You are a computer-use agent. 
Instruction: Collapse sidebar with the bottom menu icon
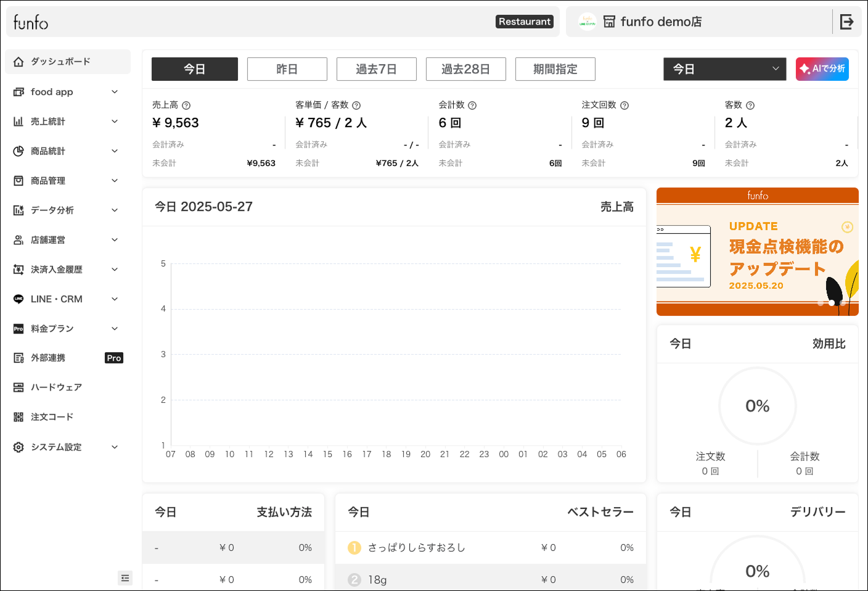125,578
